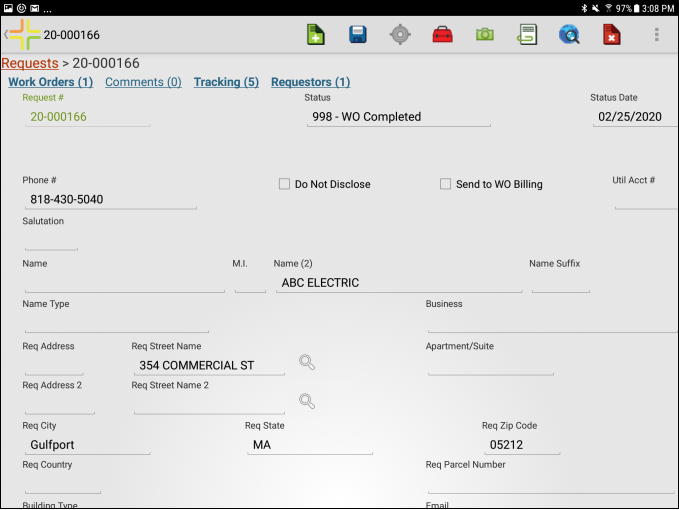Image resolution: width=679 pixels, height=510 pixels.
Task: Tap the Bluetooth status bar icon
Action: click(584, 8)
